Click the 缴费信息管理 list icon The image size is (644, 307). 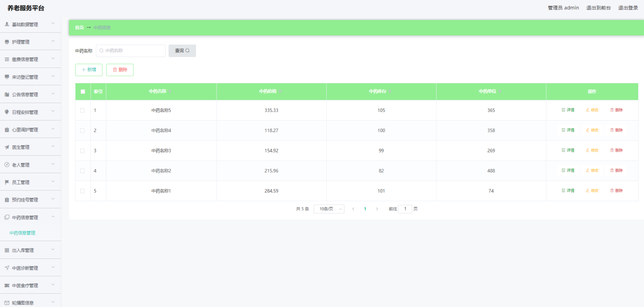7,59
